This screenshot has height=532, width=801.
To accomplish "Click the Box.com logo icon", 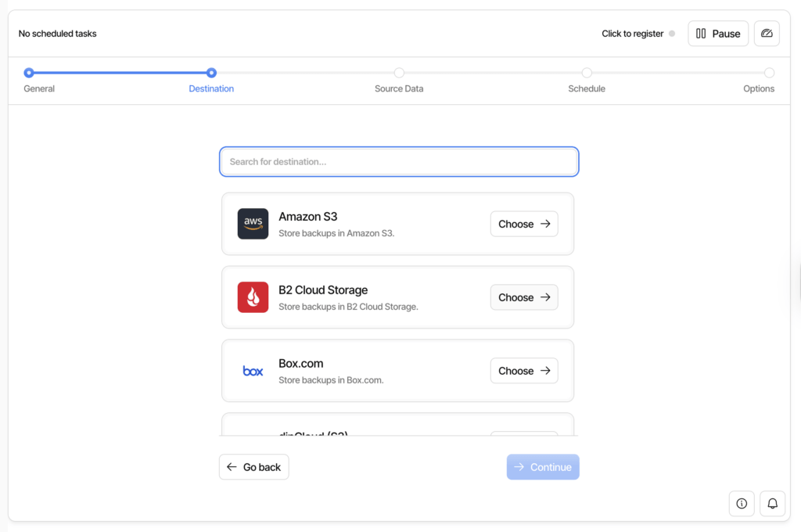I will coord(253,371).
